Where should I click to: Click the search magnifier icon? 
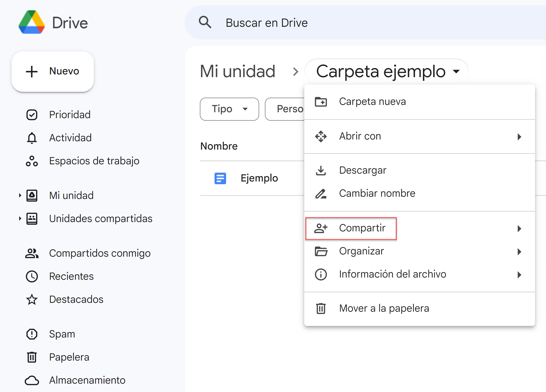[x=205, y=22]
